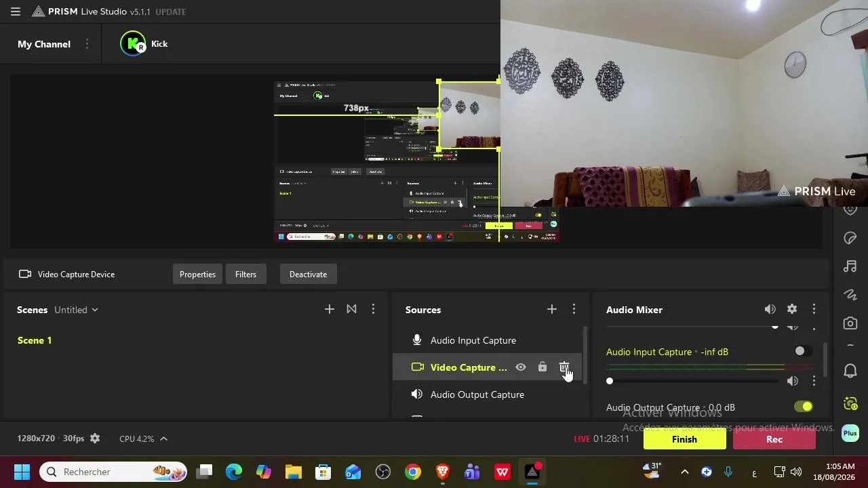Open the hamburger main menu
Viewport: 868px width, 488px height.
(16, 12)
